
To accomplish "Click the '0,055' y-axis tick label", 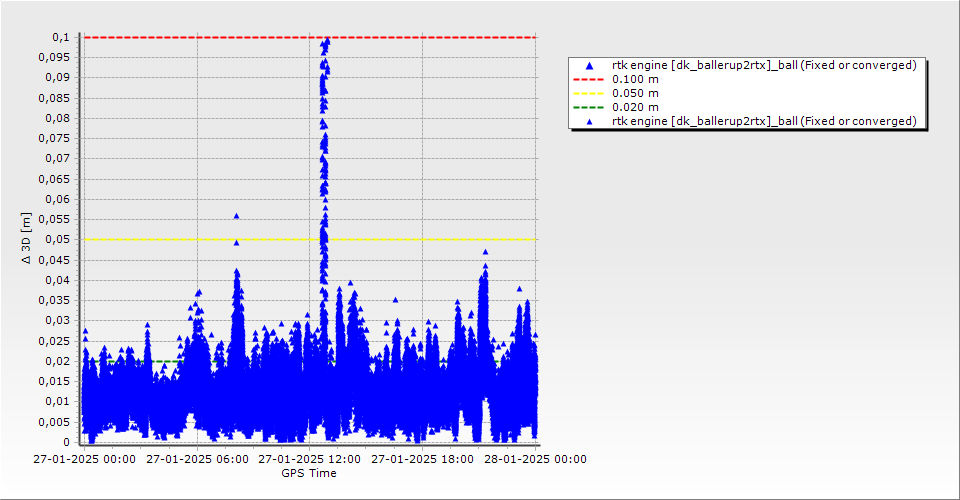I will (54, 219).
